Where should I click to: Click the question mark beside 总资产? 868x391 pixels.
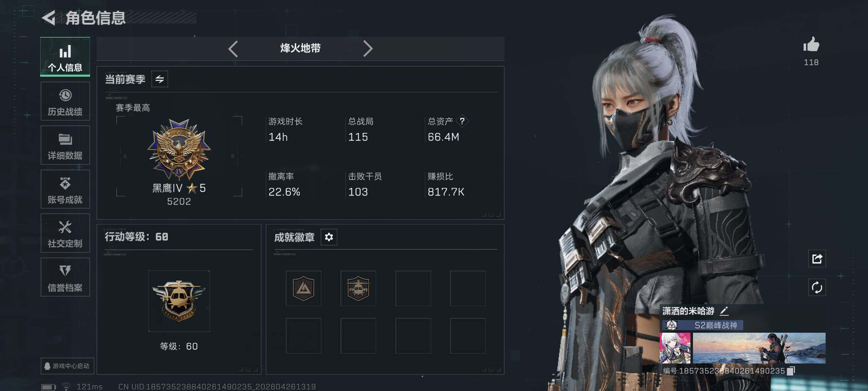(462, 121)
